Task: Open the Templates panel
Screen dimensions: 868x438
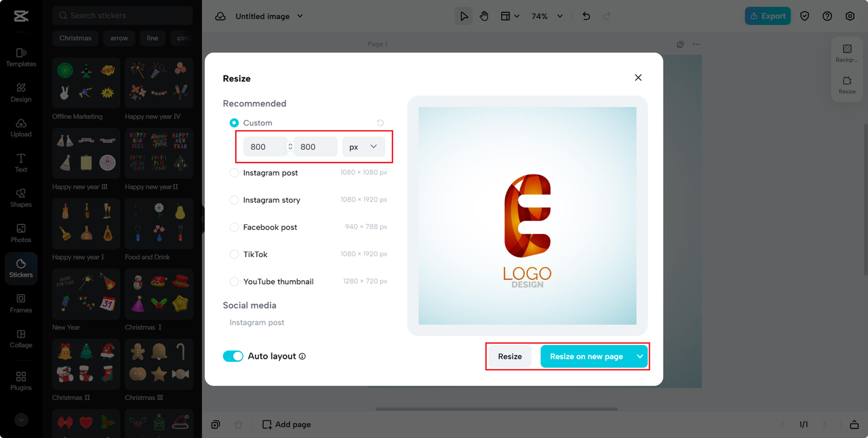Action: 21,58
